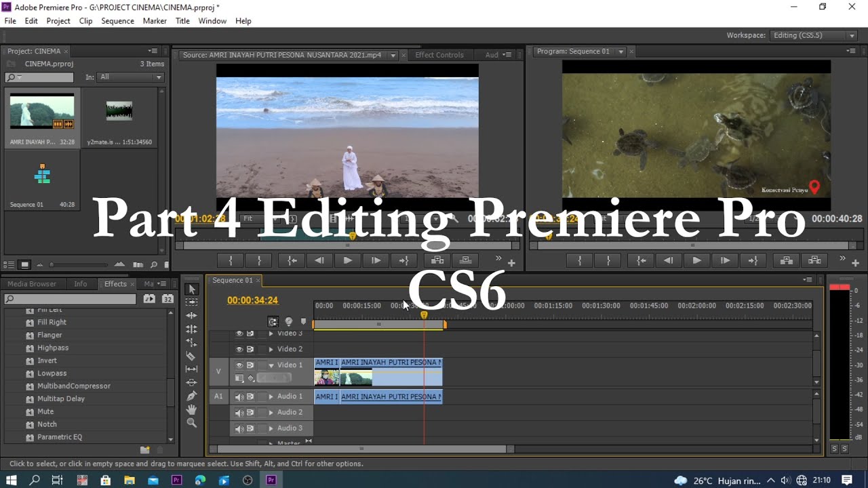Go to Out point in Program monitor
The width and height of the screenshot is (868, 488).
pyautogui.click(x=753, y=260)
